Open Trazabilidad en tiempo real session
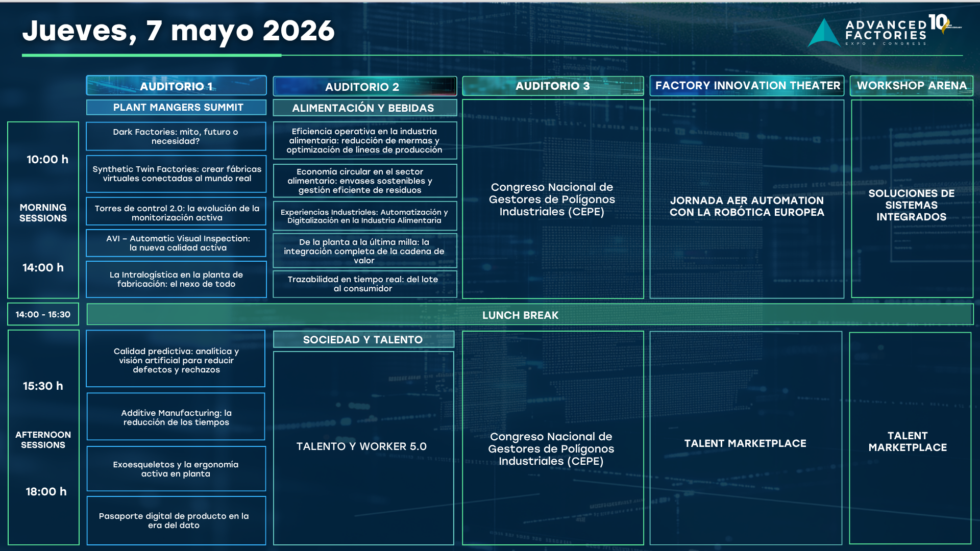This screenshot has height=551, width=980. [x=364, y=284]
